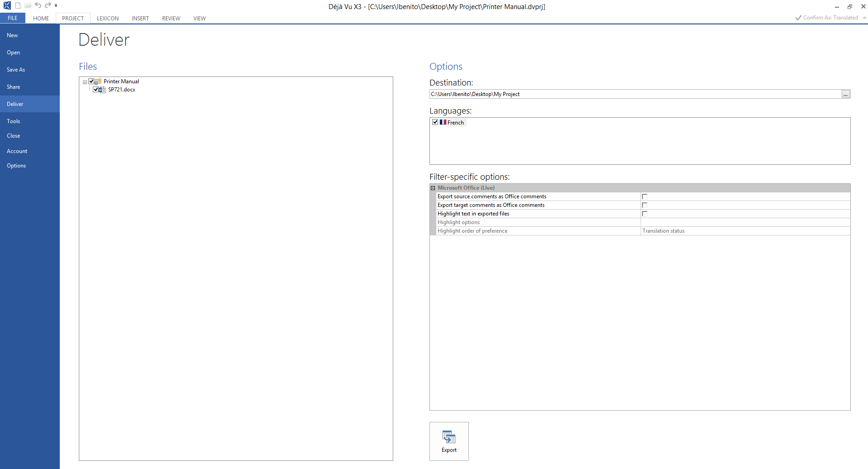The height and width of the screenshot is (469, 868).
Task: Click the Export target comments as Office comments label
Action: 491,205
